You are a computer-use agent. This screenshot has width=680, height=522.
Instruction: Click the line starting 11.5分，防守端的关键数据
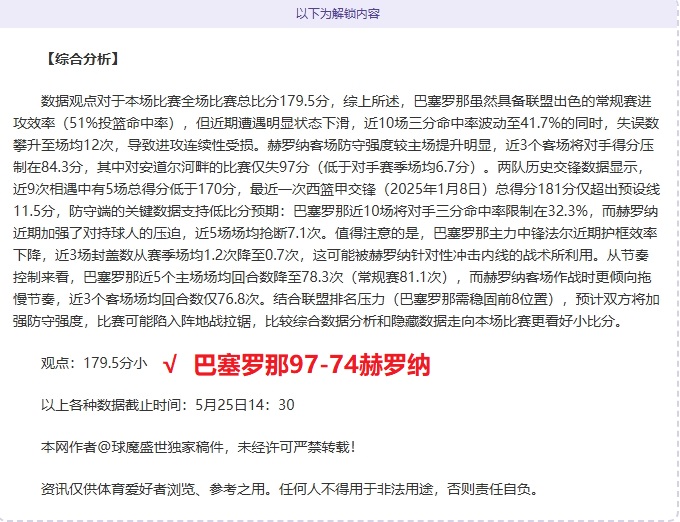click(335, 211)
